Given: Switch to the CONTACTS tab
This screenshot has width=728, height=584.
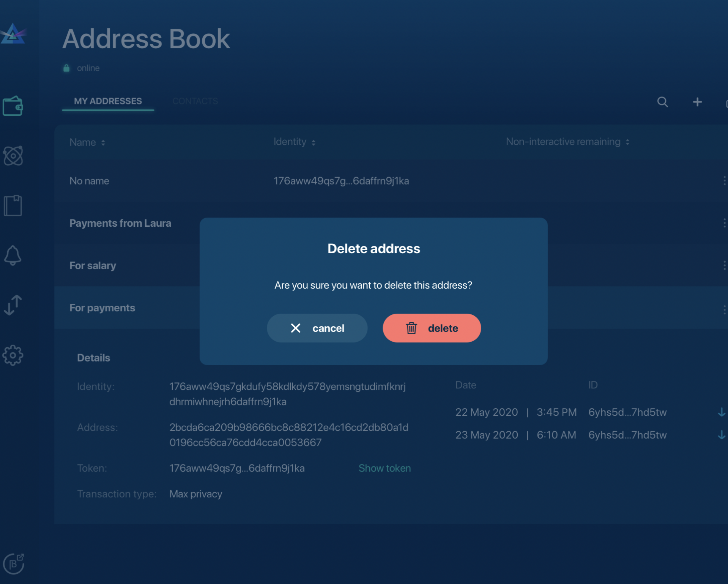Looking at the screenshot, I should point(195,101).
